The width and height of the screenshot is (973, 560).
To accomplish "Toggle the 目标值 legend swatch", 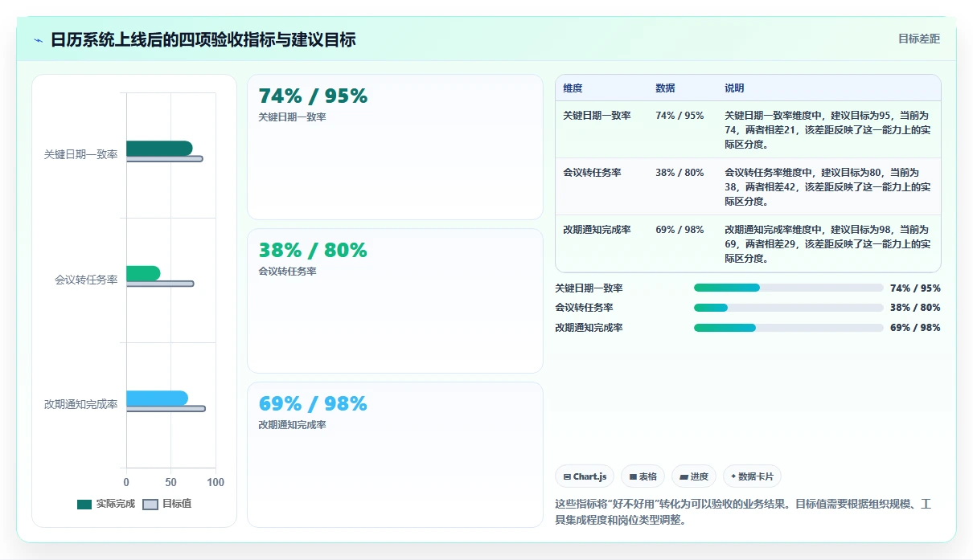I will click(x=150, y=504).
